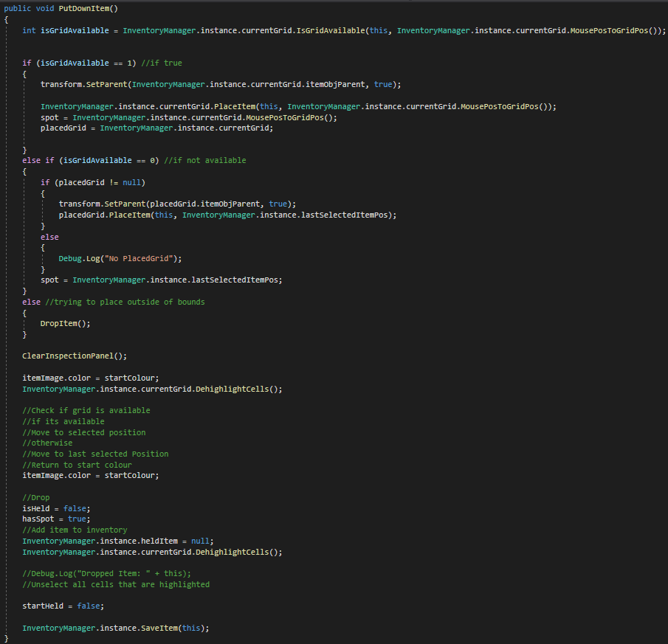This screenshot has width=668, height=644.
Task: Click the '//Move to last selected Position' comment
Action: click(x=95, y=454)
